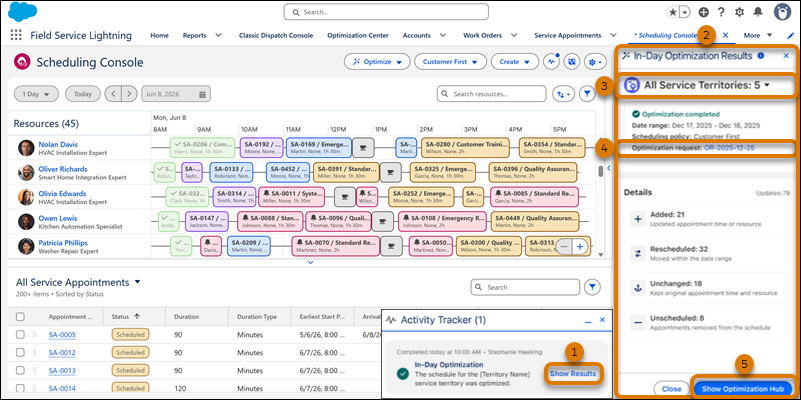This screenshot has width=801, height=400.
Task: Click the Added plus icon in Details
Action: 638,220
